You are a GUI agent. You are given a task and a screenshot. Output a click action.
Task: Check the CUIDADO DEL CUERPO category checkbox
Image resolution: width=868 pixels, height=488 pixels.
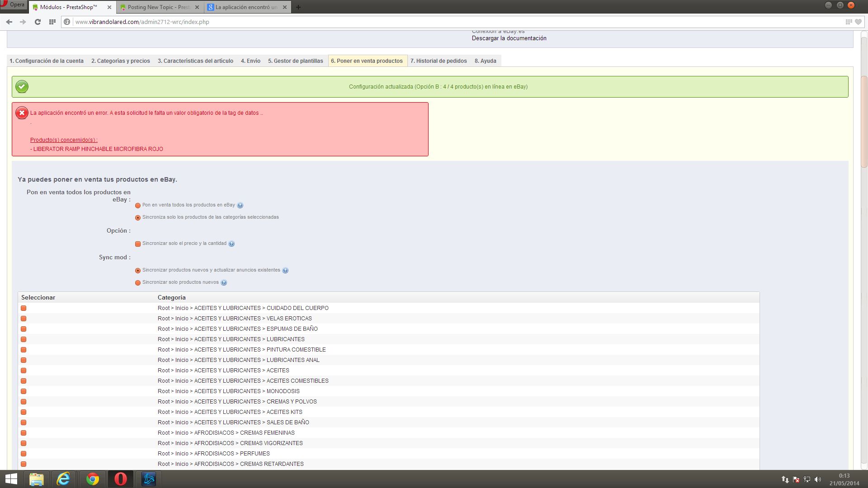[24, 308]
